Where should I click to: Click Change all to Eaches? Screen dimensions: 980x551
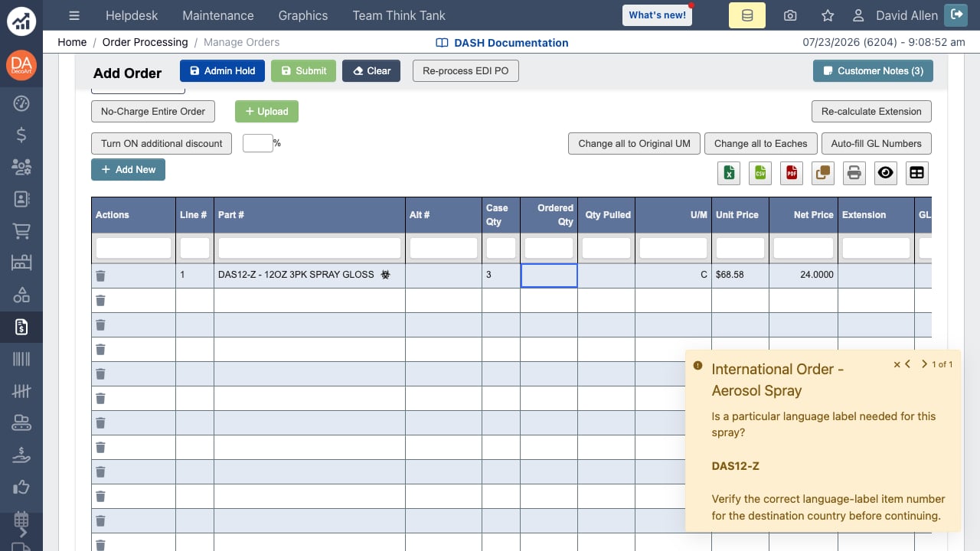[x=760, y=143]
